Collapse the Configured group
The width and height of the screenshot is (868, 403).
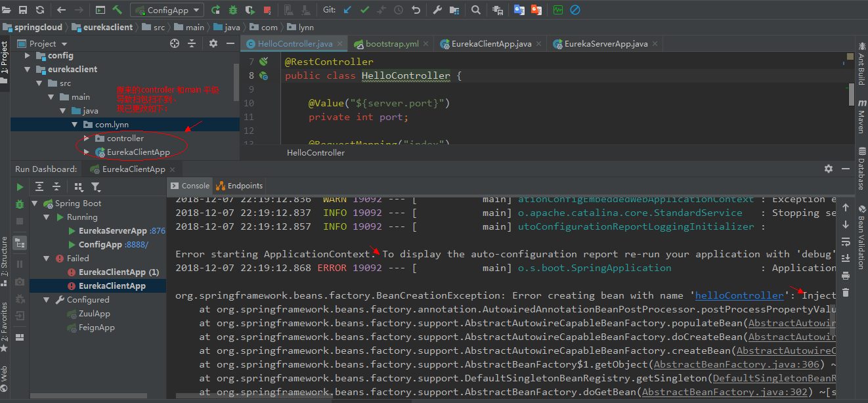(x=48, y=300)
